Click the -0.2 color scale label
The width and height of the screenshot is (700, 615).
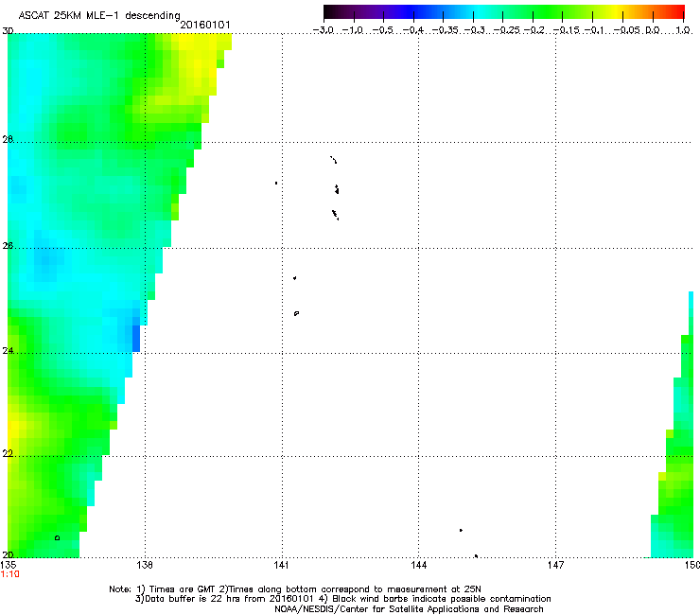point(534,30)
